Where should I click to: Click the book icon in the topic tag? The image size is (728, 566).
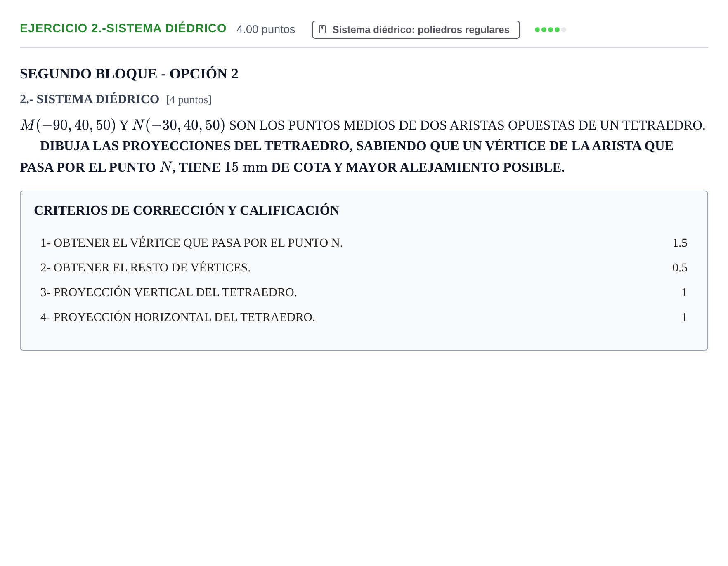pos(322,30)
